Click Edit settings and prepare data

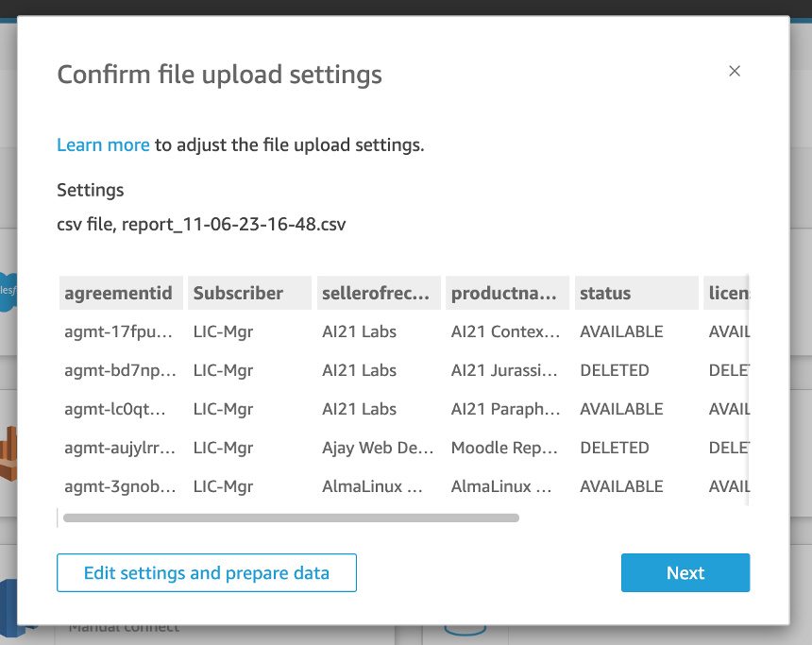click(x=206, y=572)
